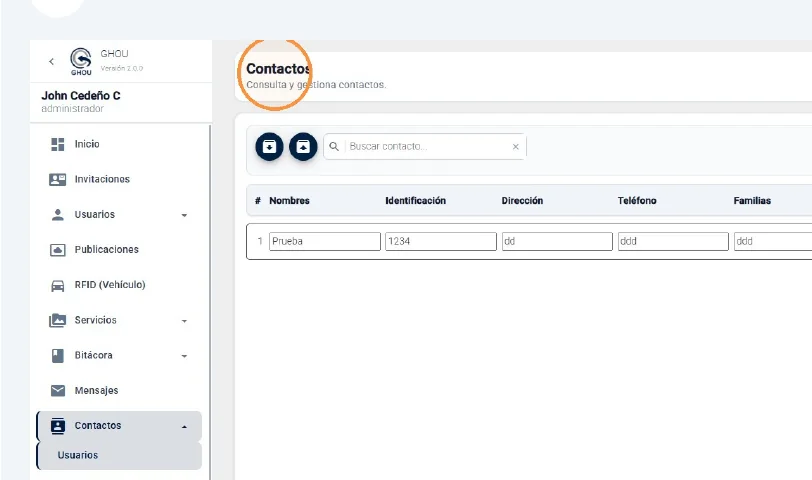Collapse the Contactos menu arrow
This screenshot has width=812, height=480.
click(x=184, y=427)
